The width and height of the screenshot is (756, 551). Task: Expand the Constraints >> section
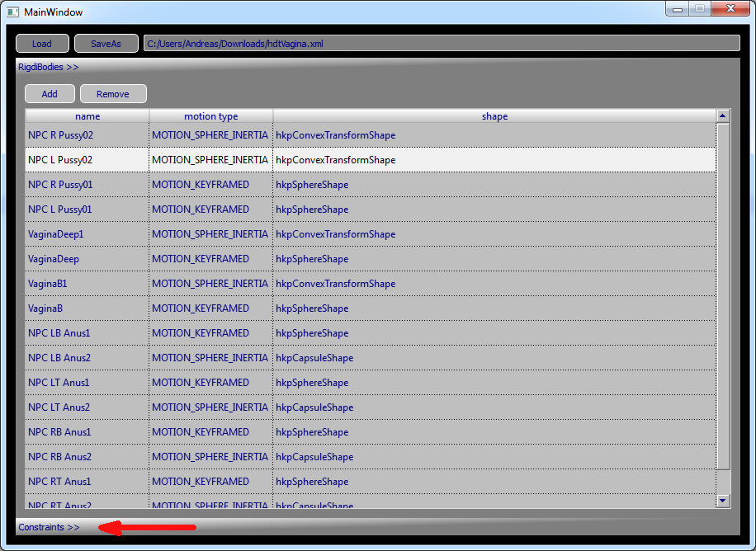click(x=49, y=527)
